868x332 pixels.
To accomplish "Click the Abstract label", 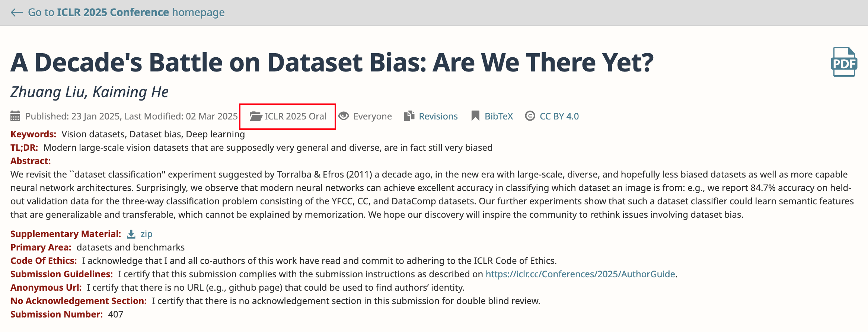I will pyautogui.click(x=31, y=161).
